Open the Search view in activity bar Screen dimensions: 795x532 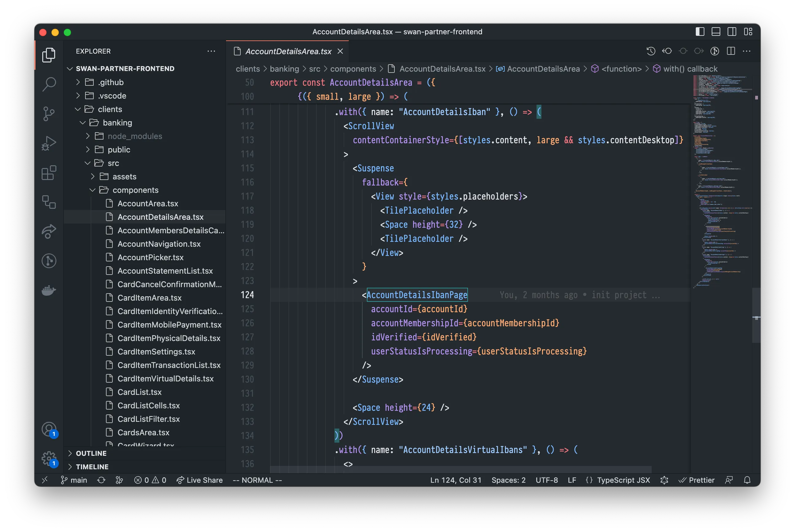click(x=49, y=84)
